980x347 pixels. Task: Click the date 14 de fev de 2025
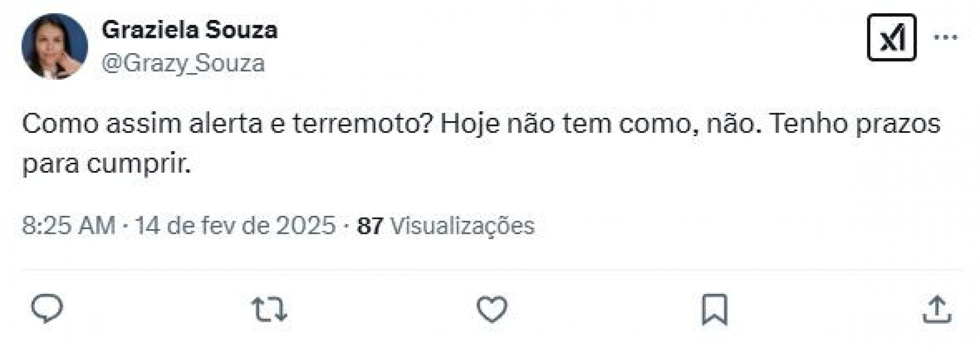[x=235, y=226]
